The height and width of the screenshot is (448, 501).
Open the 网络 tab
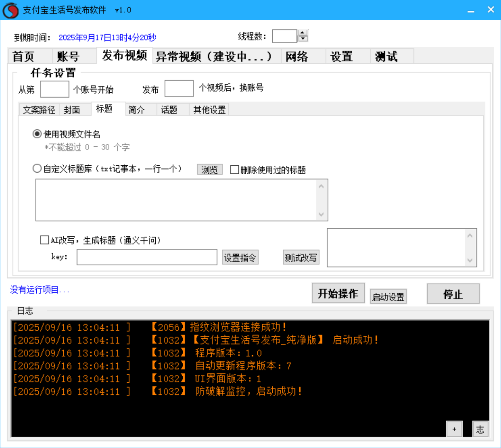pos(297,56)
